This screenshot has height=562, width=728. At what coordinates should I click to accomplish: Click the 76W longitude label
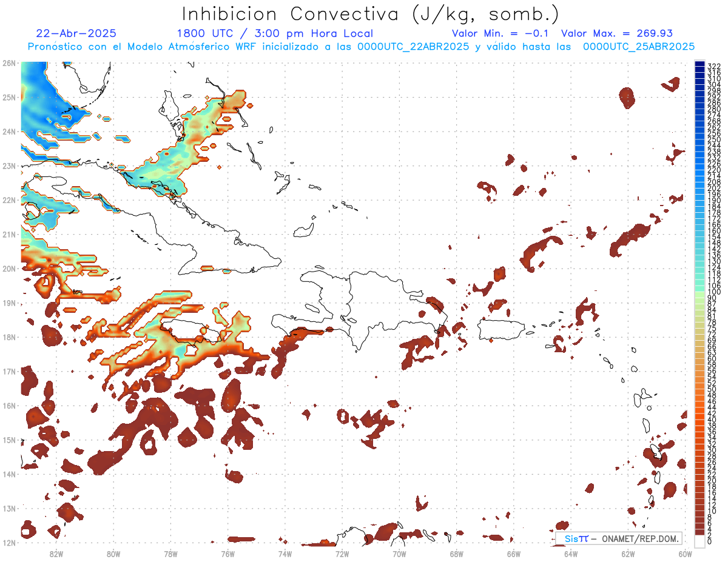[x=227, y=554]
